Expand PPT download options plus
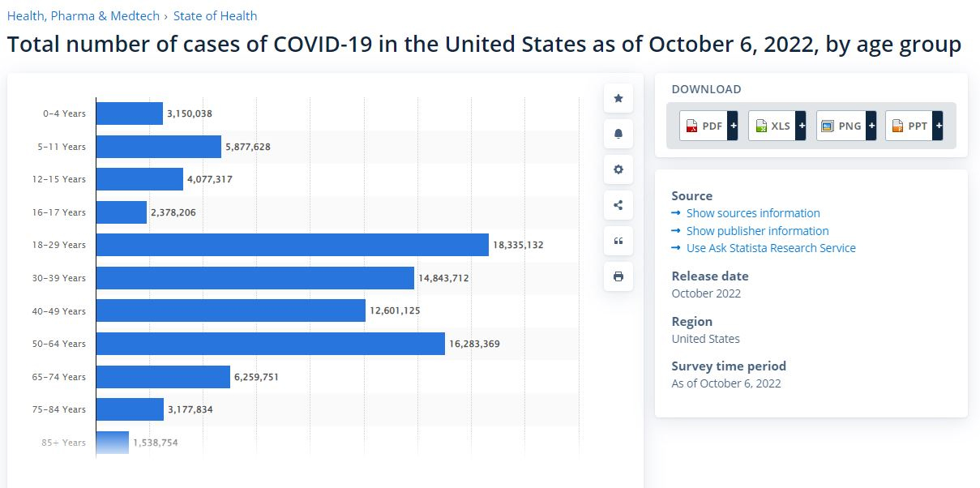 (939, 126)
